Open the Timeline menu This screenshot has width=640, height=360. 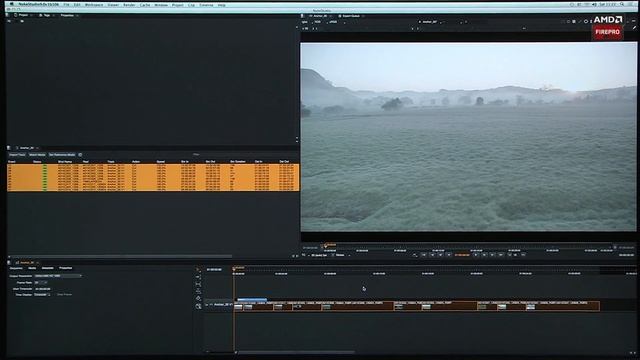[x=206, y=5]
